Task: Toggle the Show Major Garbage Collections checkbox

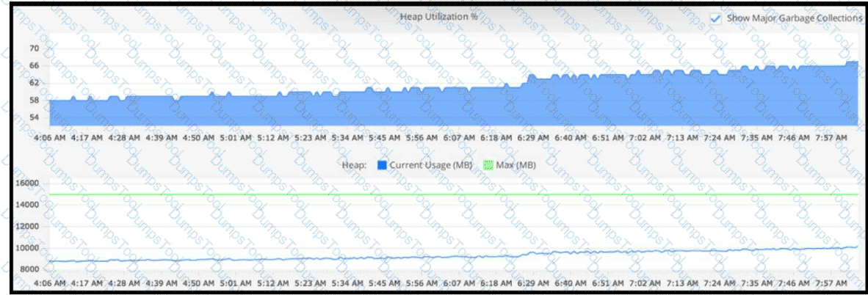Action: point(716,18)
